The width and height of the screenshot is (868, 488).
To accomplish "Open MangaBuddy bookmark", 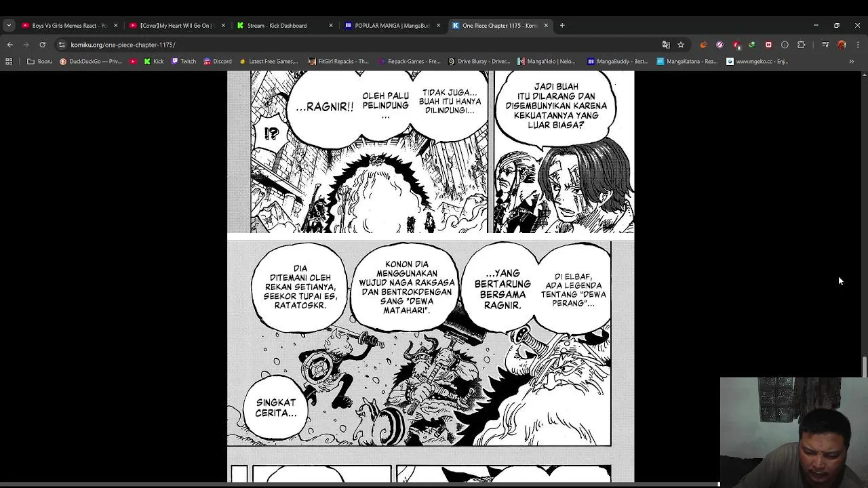I will coord(618,61).
